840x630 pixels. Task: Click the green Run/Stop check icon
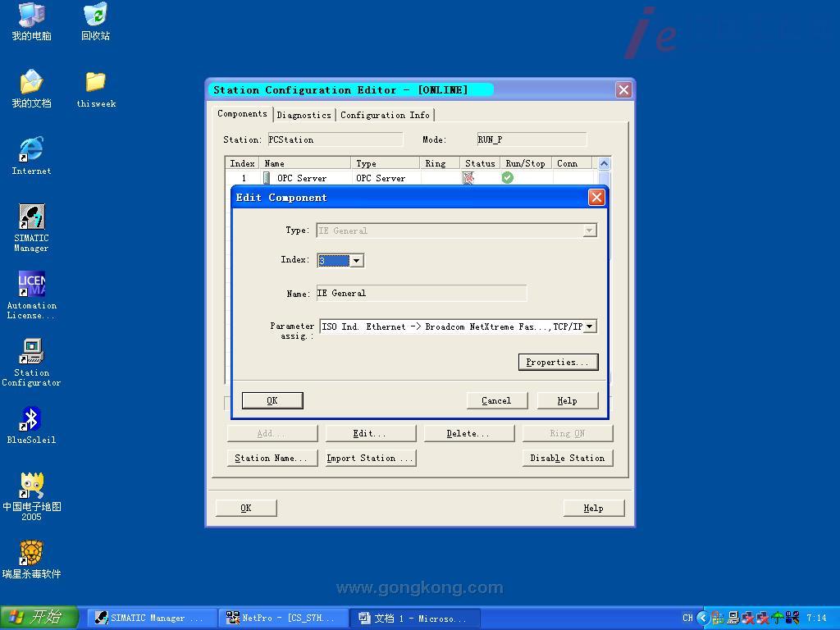tap(507, 177)
